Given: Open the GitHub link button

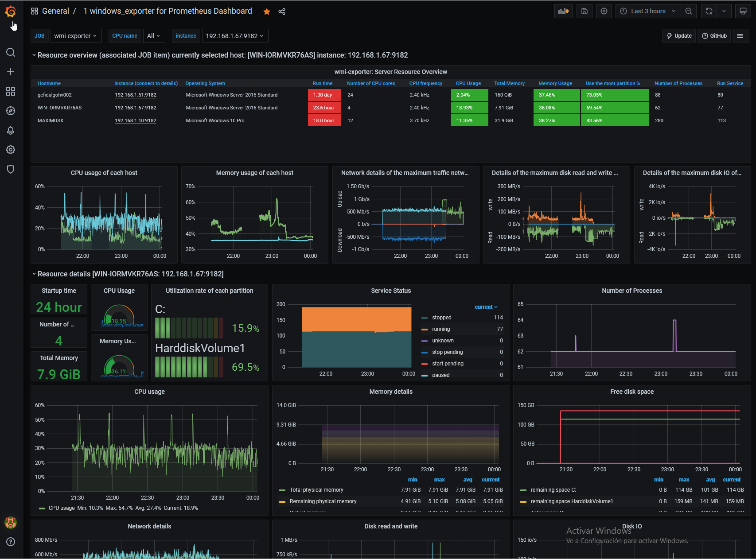Looking at the screenshot, I should [714, 36].
